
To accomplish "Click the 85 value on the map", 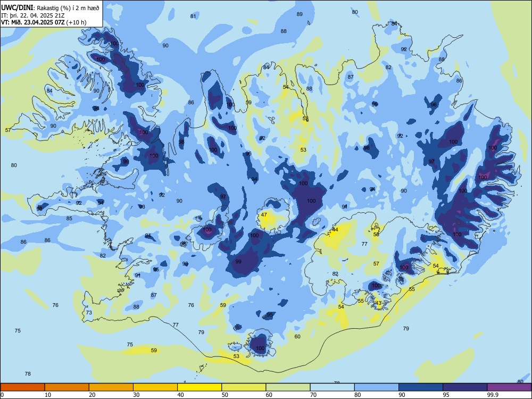I will [x=69, y=219].
